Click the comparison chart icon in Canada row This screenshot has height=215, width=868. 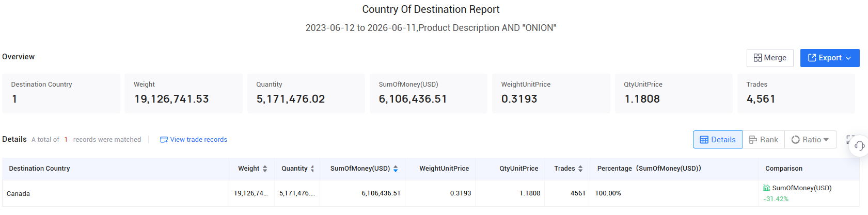click(767, 188)
